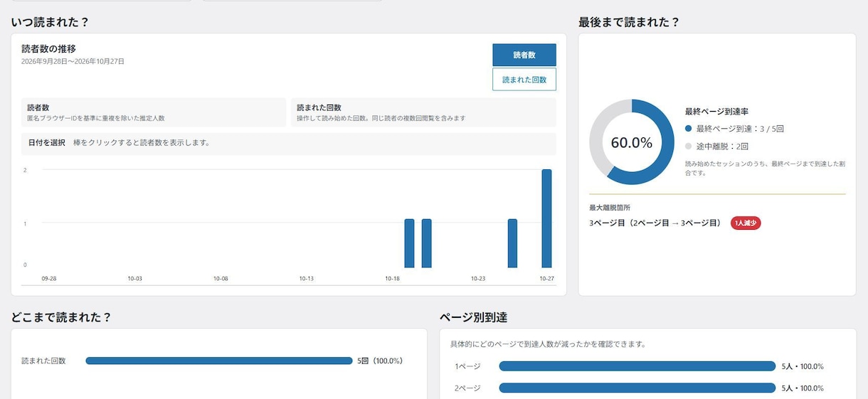Screen dimensions: 868x399
Task: Click the 日付を選択 label
Action: [x=47, y=143]
